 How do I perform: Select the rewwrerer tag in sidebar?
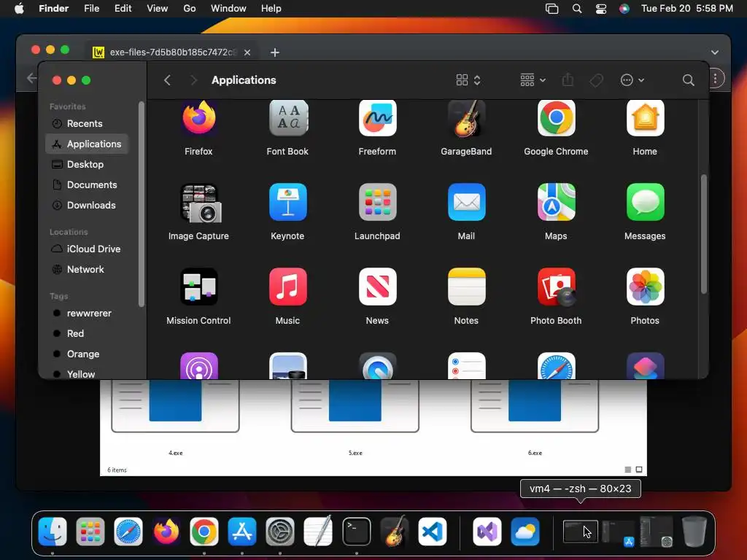point(88,314)
